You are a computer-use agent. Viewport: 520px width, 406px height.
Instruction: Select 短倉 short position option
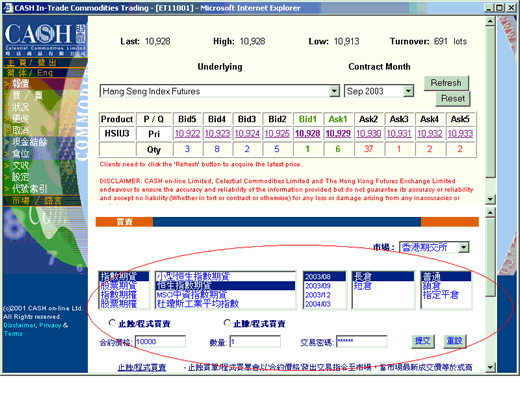(x=383, y=286)
